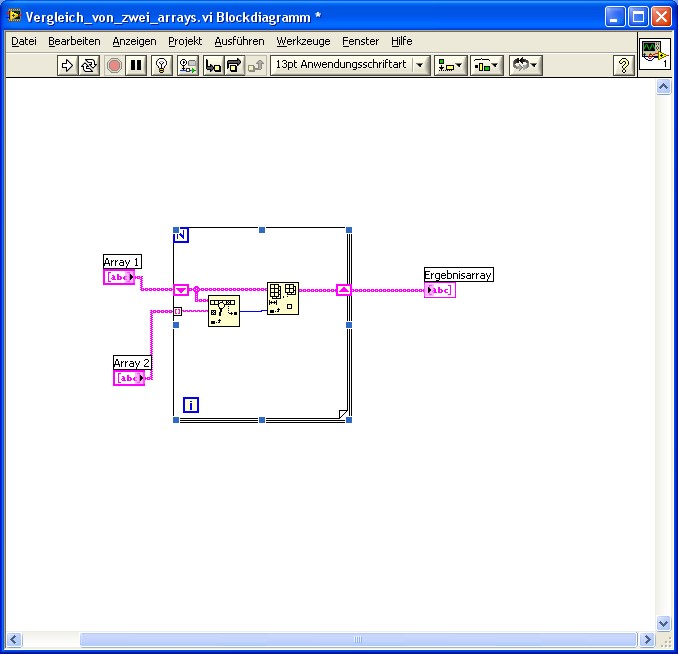This screenshot has width=678, height=654.
Task: Open the Bearbeiten menu
Action: pyautogui.click(x=74, y=41)
